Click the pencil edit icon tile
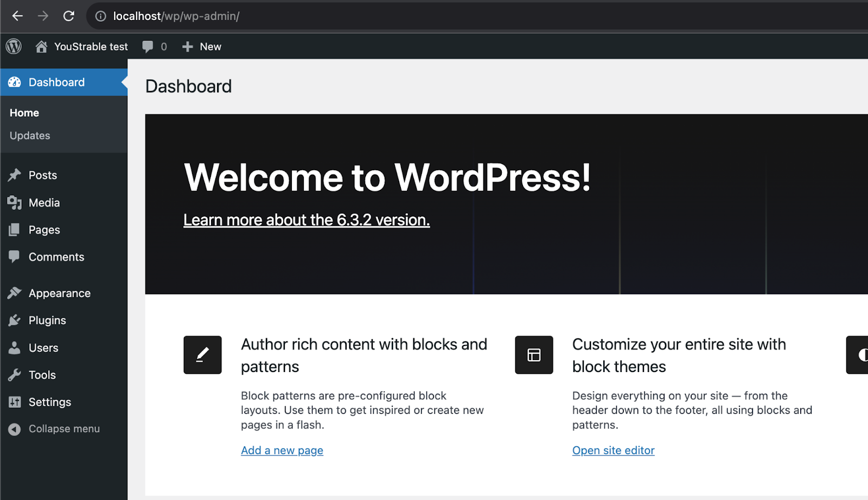The width and height of the screenshot is (868, 500). click(x=202, y=355)
